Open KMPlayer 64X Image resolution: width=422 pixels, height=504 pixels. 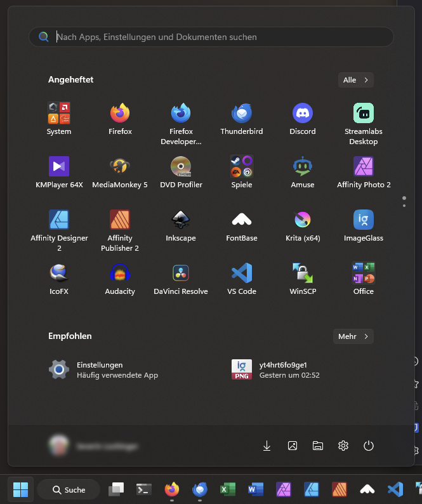pos(59,171)
